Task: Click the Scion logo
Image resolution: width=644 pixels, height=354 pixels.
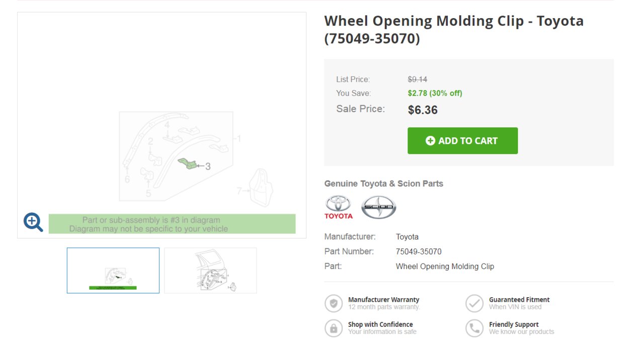Action: click(x=379, y=207)
